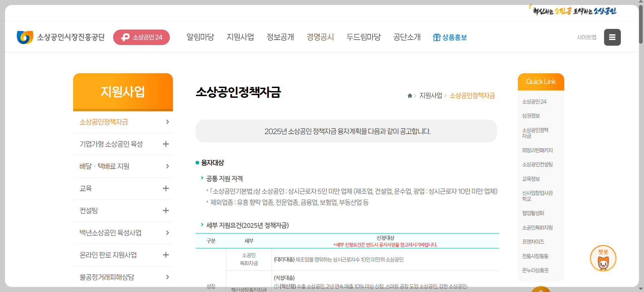Click the 소상공인시장진흥공단 logo
Screen dimensions: 644x292
61,37
